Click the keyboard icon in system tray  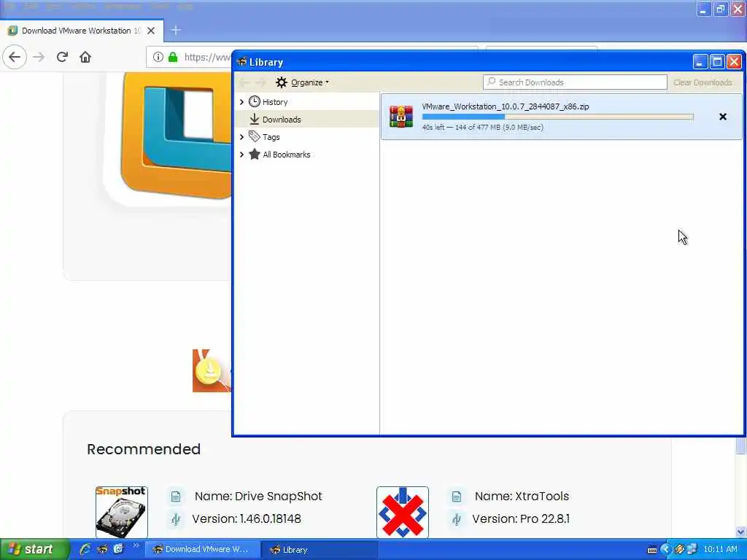[652, 550]
